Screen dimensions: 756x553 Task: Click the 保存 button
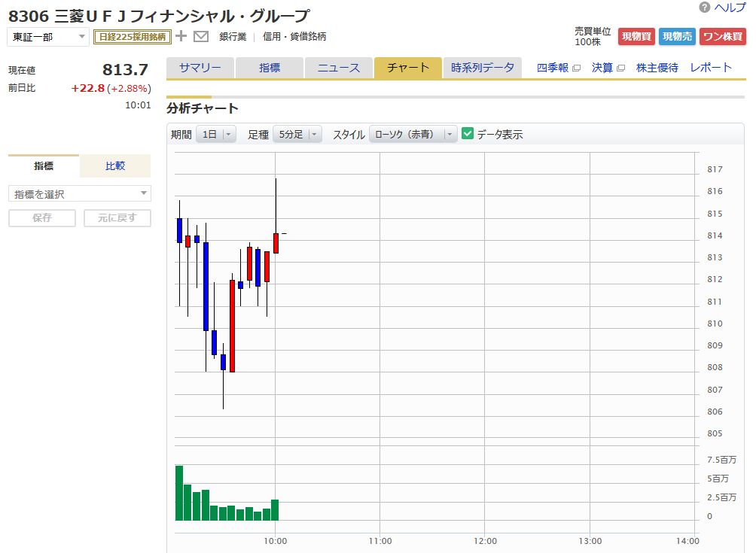coord(42,217)
